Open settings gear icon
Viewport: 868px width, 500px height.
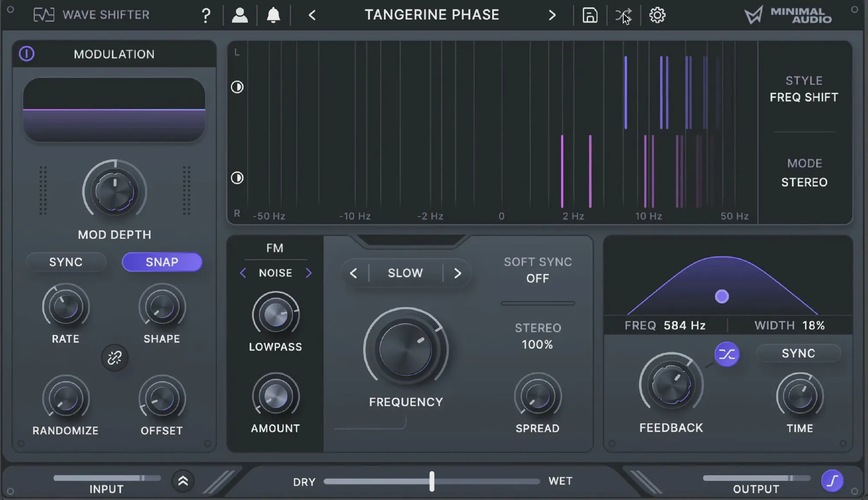pos(657,15)
